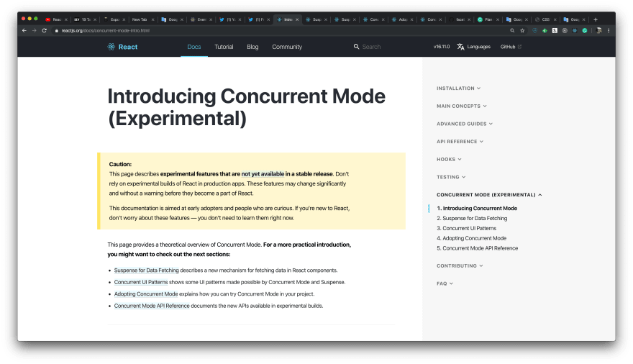Select sidebar item 4. Adopting Concurrent Mode
Screen dimensions: 633x364
point(472,239)
